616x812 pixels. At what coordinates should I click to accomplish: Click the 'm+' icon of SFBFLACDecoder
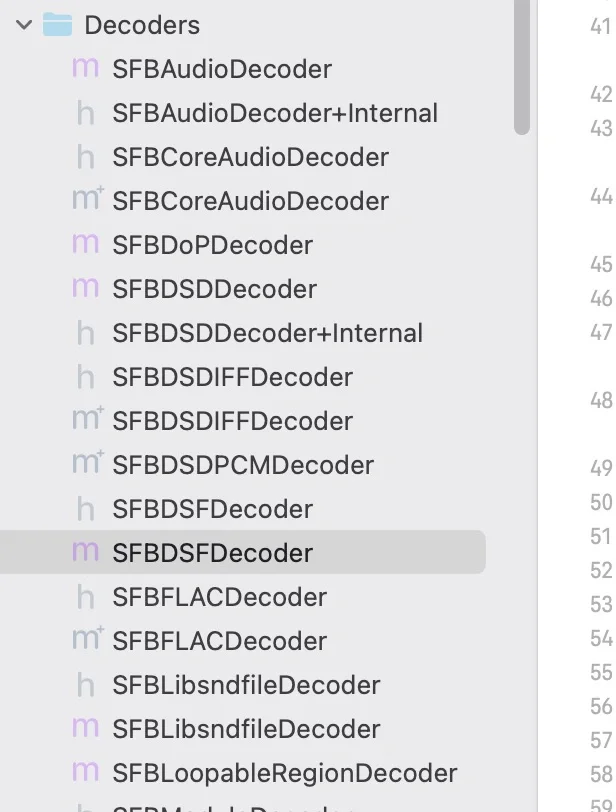(x=87, y=641)
